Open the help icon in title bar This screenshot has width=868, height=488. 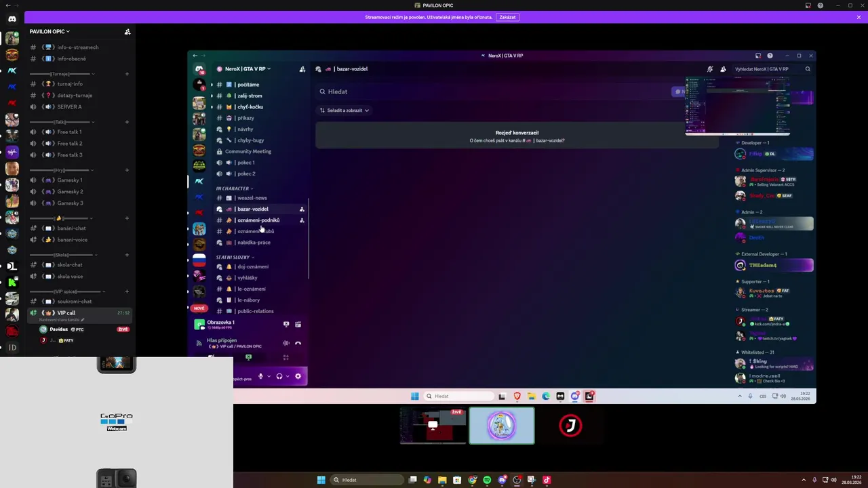pos(820,5)
